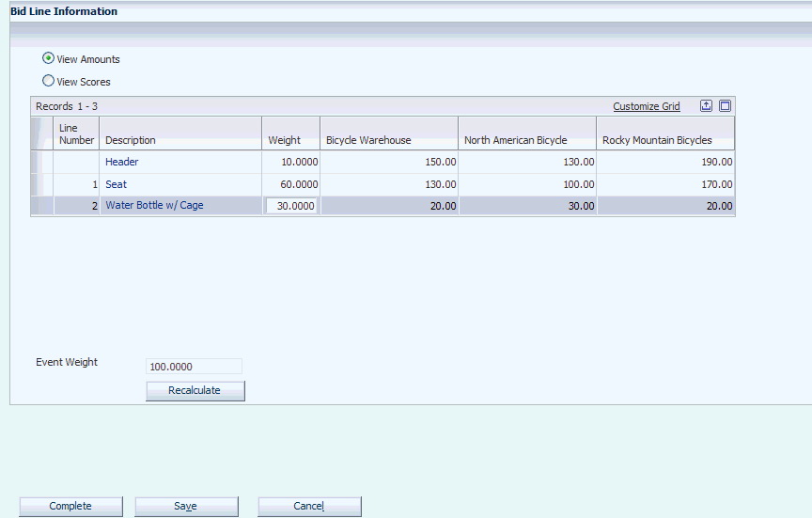The image size is (812, 518).
Task: Open the Header description link
Action: tap(121, 162)
